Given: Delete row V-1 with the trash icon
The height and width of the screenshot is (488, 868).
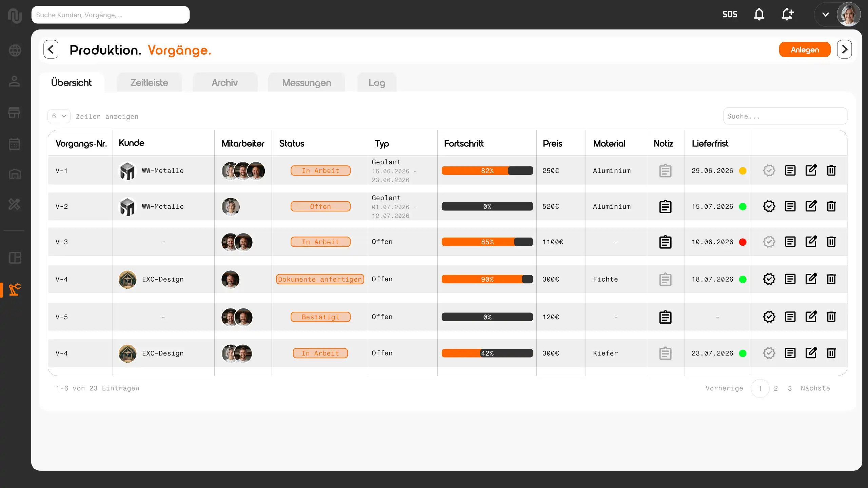Looking at the screenshot, I should [831, 170].
